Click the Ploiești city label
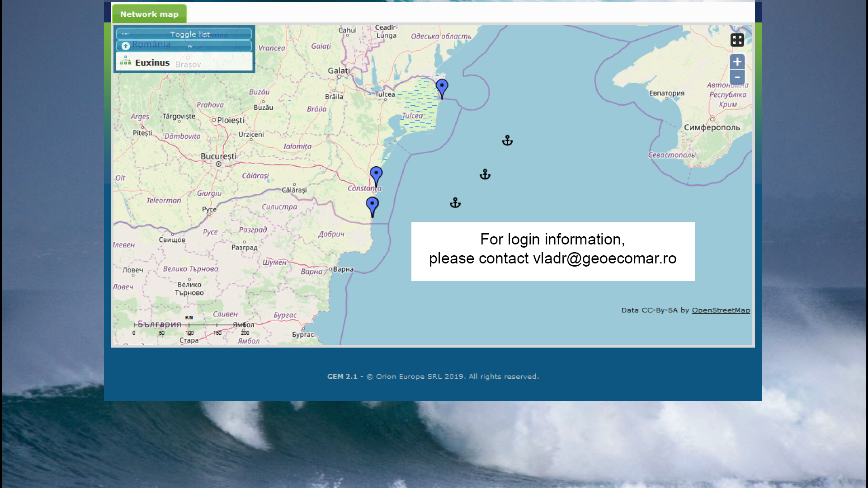 click(x=231, y=120)
